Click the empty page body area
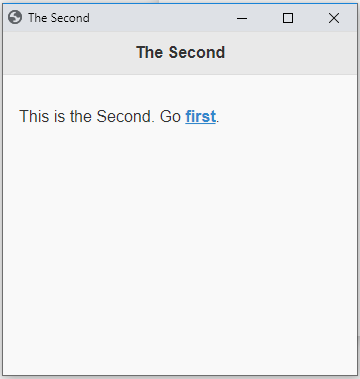Screen dimensions: 360x379 coord(180,250)
